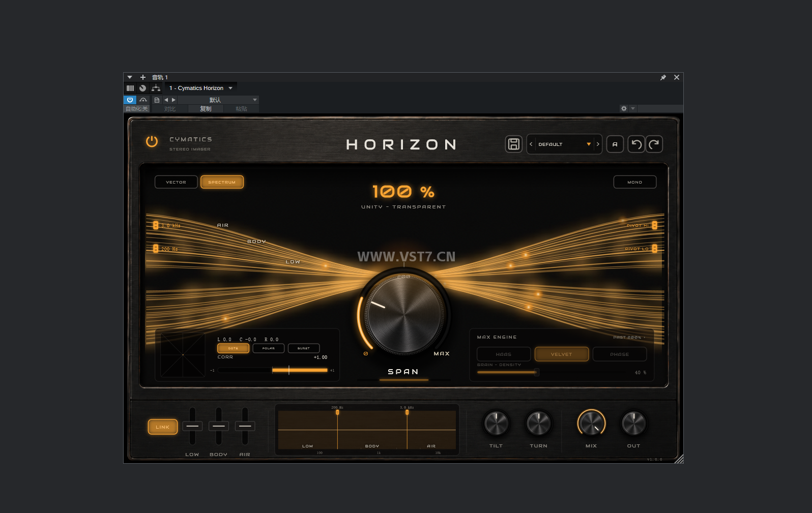This screenshot has width=812, height=513.
Task: Click the 自动化:关 automation button
Action: click(x=137, y=109)
